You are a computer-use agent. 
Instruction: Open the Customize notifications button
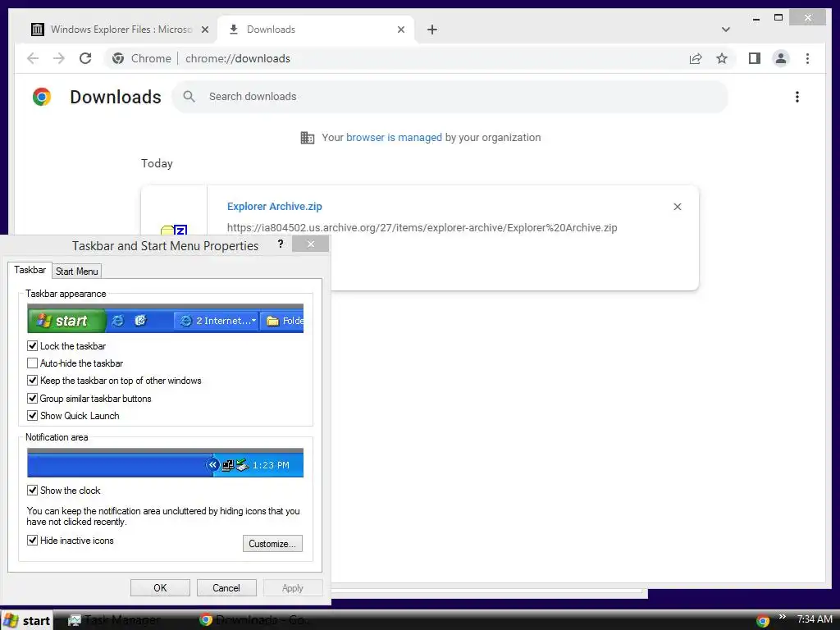click(272, 544)
